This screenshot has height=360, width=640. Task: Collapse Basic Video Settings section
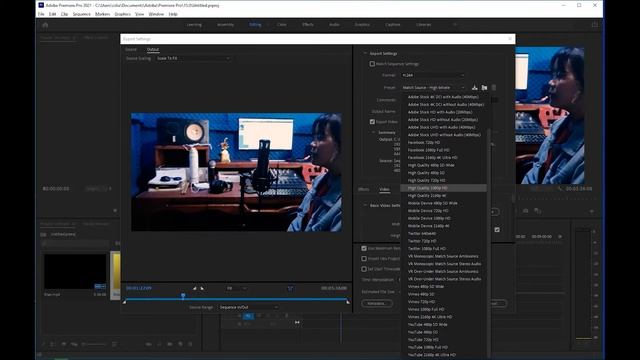pyautogui.click(x=365, y=205)
